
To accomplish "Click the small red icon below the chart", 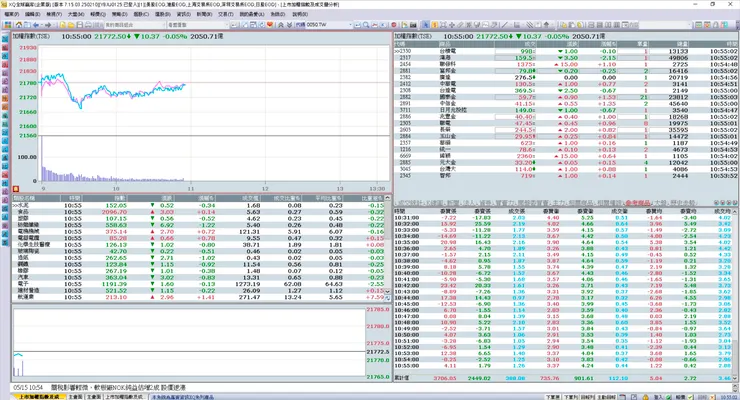I will pos(16,189).
